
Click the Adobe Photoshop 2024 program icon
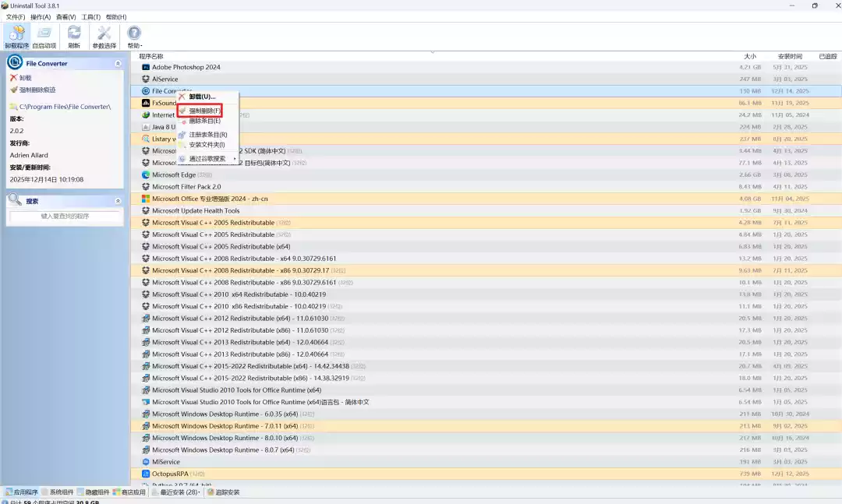pyautogui.click(x=146, y=67)
